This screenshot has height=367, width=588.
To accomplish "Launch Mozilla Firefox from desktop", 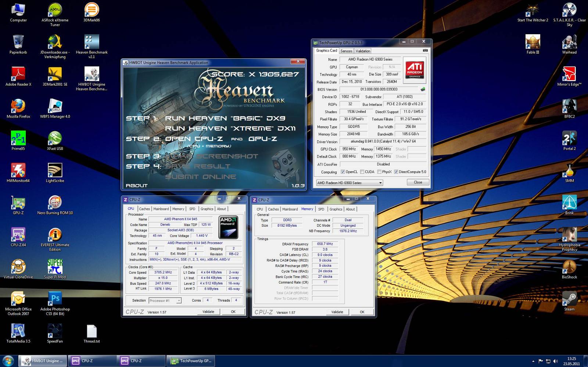I will point(18,108).
